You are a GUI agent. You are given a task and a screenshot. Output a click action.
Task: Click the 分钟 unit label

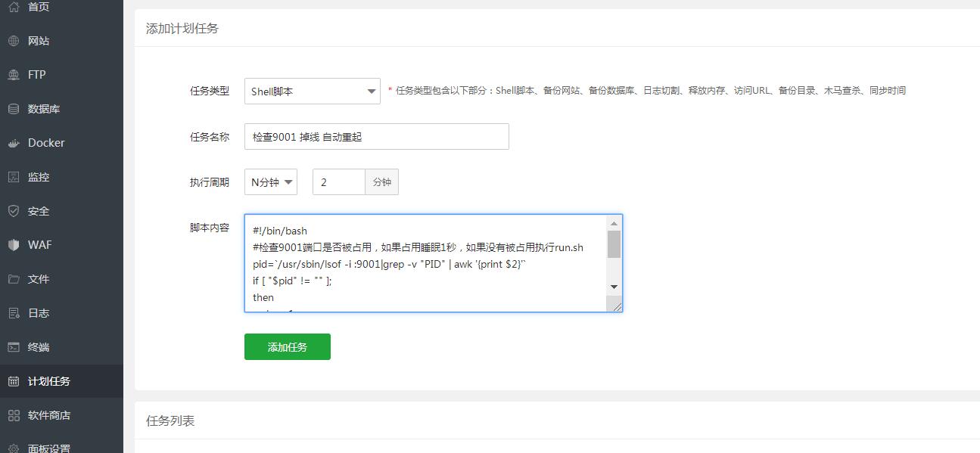[x=382, y=182]
